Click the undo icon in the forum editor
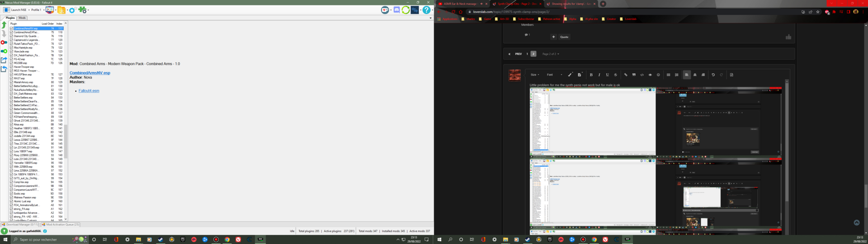The height and width of the screenshot is (244, 868). click(713, 75)
